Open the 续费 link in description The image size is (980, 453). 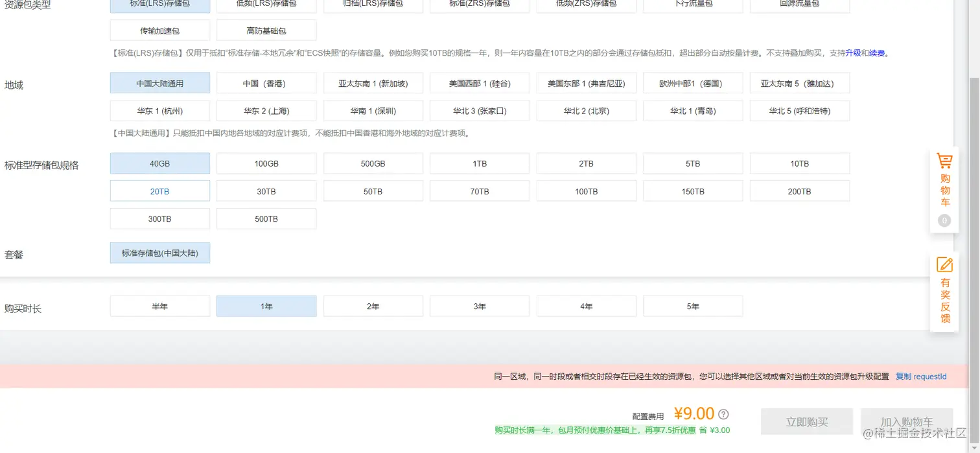877,53
